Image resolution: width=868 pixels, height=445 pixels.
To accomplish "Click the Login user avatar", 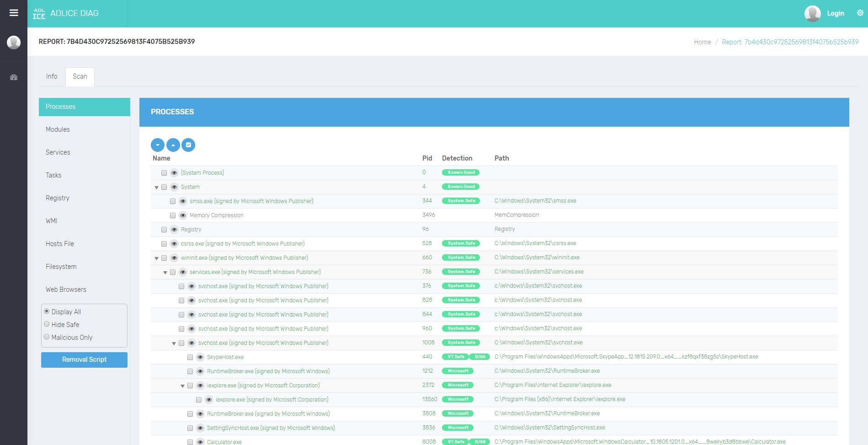I will tap(812, 13).
